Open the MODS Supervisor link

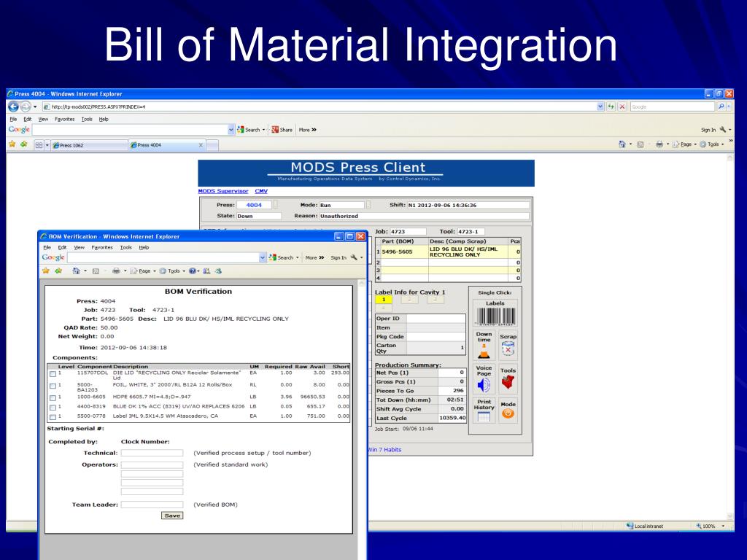pos(223,191)
